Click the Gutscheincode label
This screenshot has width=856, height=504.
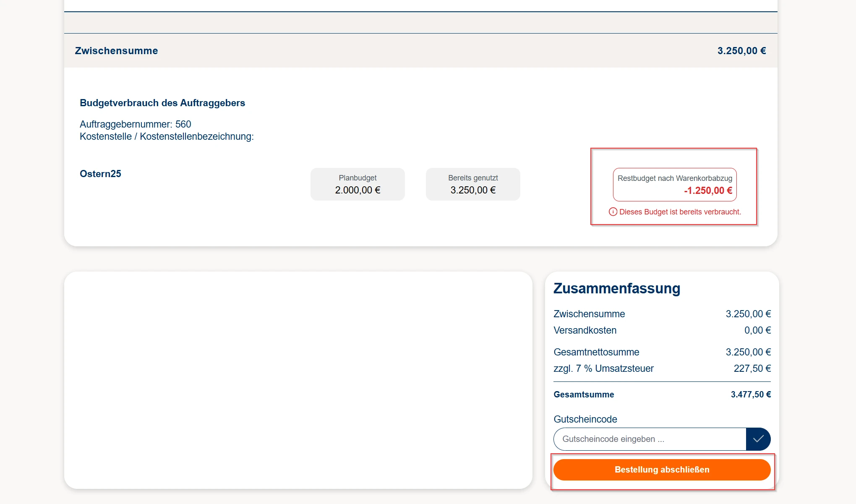click(585, 419)
